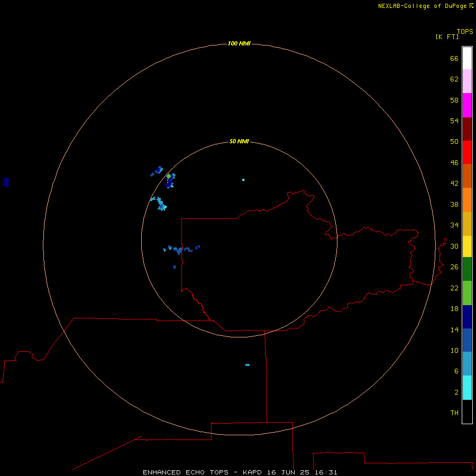The width and height of the screenshot is (476, 476).
Task: Click the yellow legend swatch
Action: point(467,246)
